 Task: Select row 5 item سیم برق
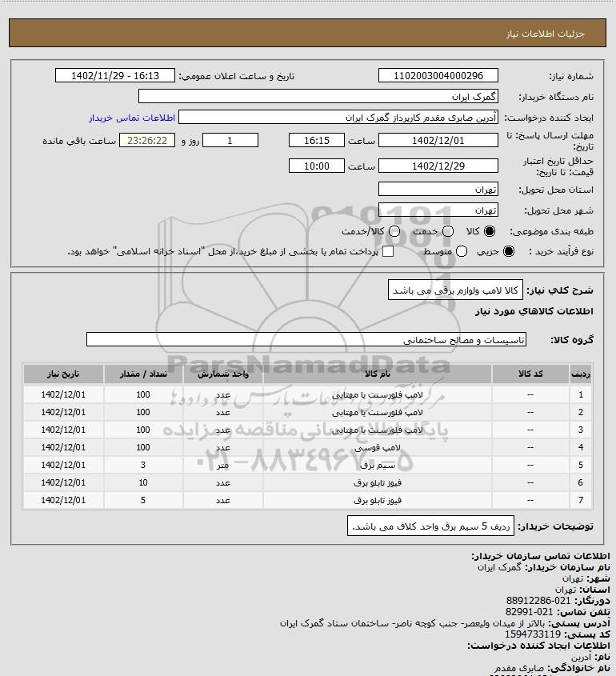(377, 465)
